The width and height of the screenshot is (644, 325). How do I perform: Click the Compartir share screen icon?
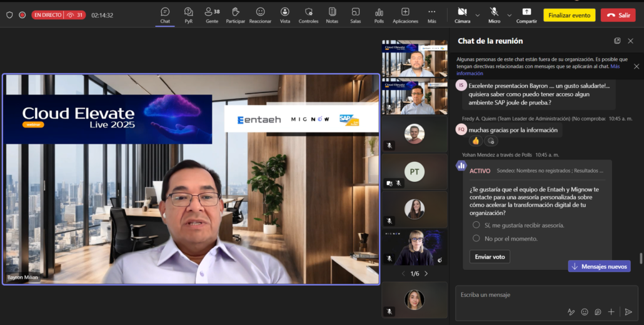click(x=526, y=14)
